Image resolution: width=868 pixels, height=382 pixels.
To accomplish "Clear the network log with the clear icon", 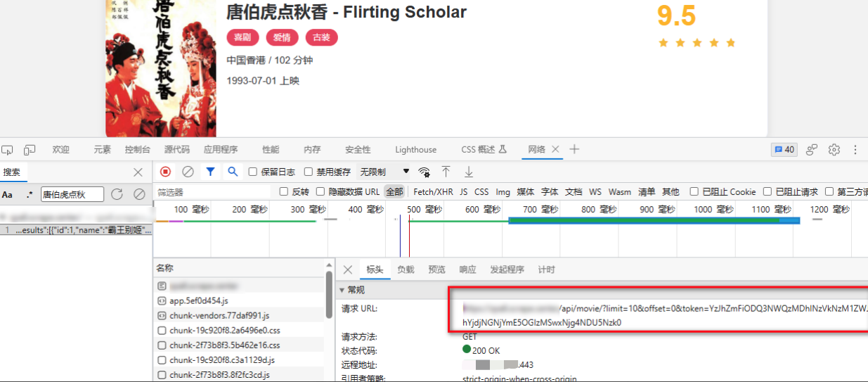I will click(188, 172).
